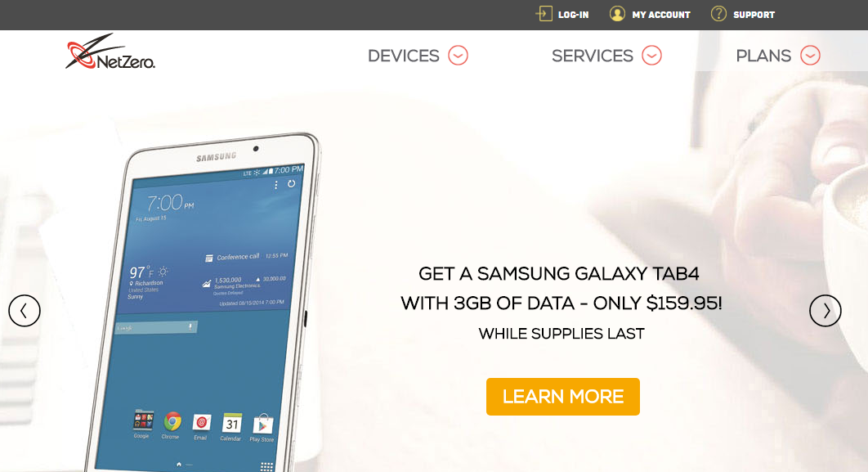Go to NetZero logo home

pos(110,52)
